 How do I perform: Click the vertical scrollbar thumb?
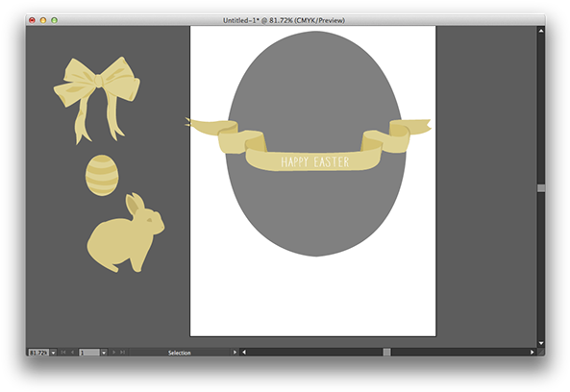[x=541, y=187]
